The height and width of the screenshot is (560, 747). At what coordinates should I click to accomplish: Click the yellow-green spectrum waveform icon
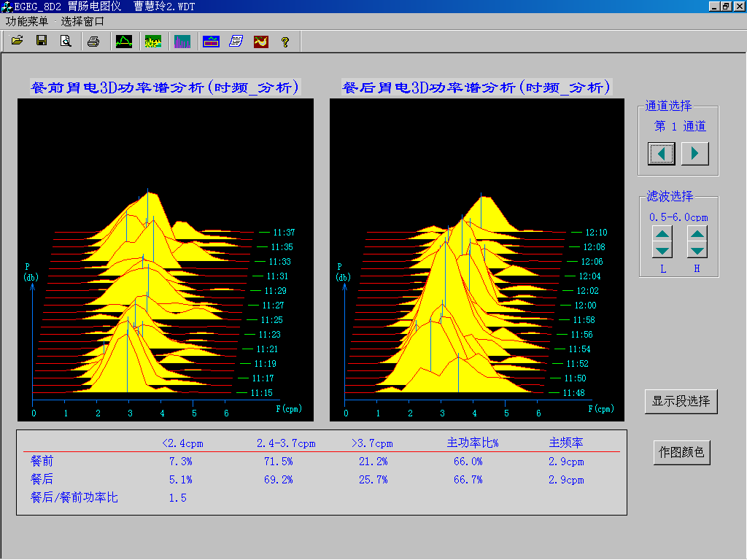click(153, 42)
